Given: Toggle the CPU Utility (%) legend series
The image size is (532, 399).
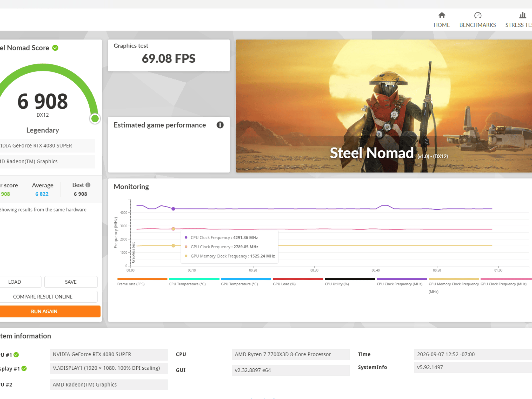Looking at the screenshot, I should point(350,282).
